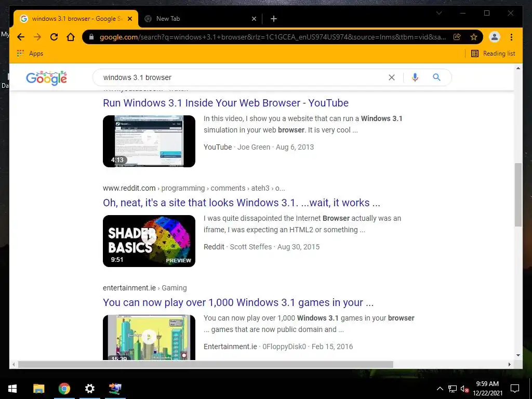The image size is (532, 399).
Task: Close the 'windows 3.1 browser' tab
Action: (130, 19)
